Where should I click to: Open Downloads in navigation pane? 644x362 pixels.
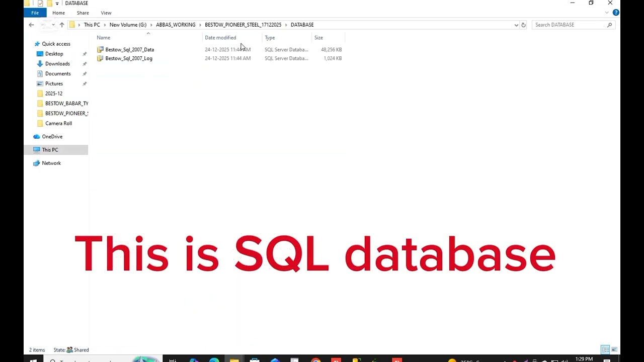click(57, 64)
